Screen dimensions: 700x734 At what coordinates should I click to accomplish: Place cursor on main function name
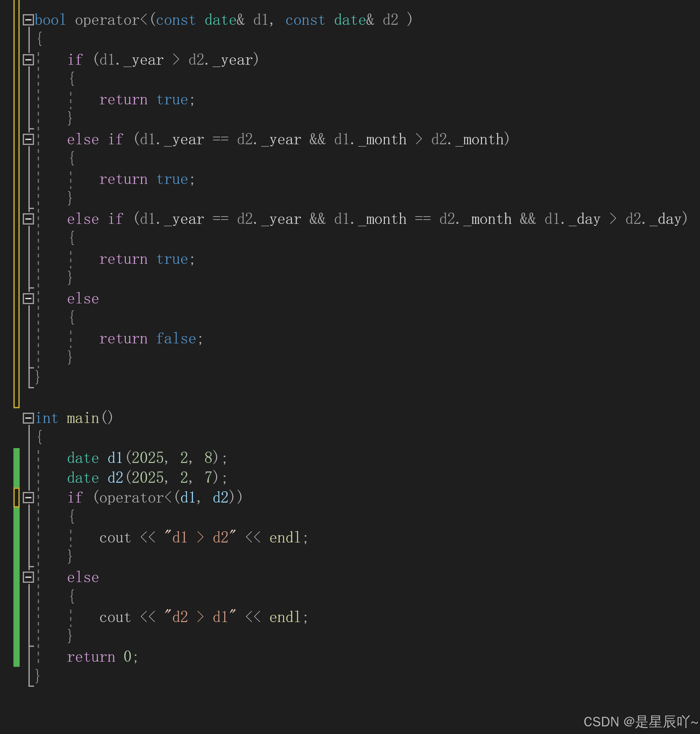pos(83,418)
